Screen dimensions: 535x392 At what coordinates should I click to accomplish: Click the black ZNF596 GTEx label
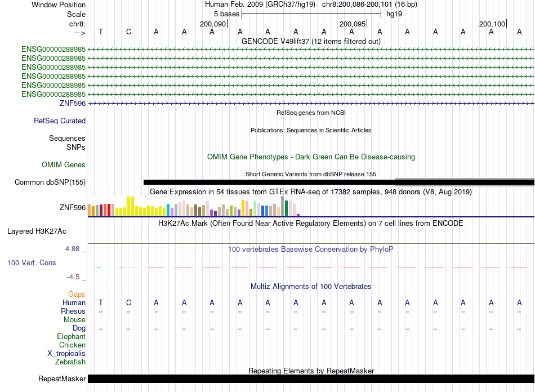click(x=72, y=207)
